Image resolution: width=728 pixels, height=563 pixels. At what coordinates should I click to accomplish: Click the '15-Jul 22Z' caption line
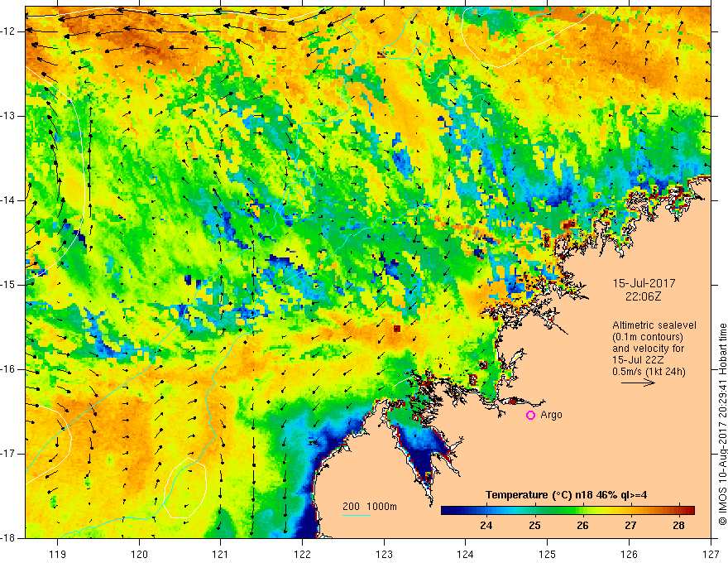[x=638, y=360]
